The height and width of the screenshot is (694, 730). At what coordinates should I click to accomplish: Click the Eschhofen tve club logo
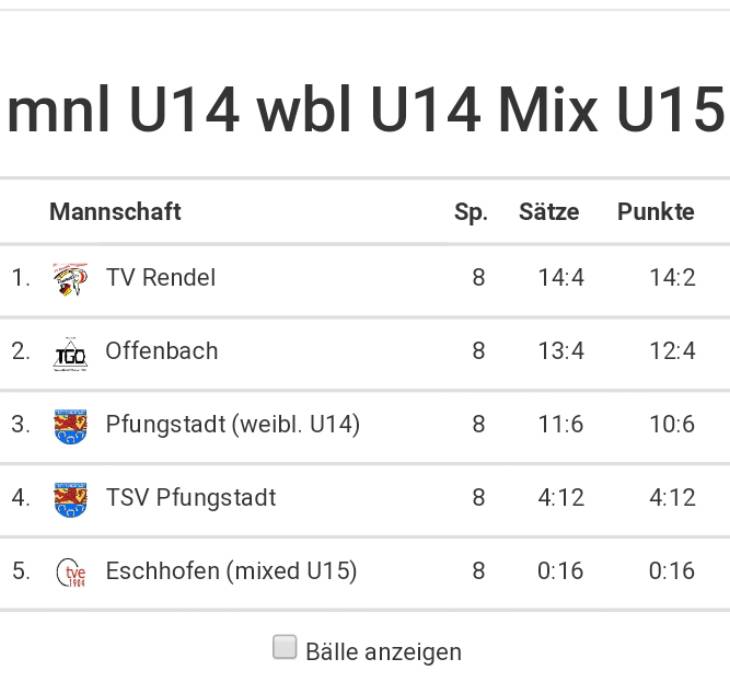pyautogui.click(x=70, y=572)
